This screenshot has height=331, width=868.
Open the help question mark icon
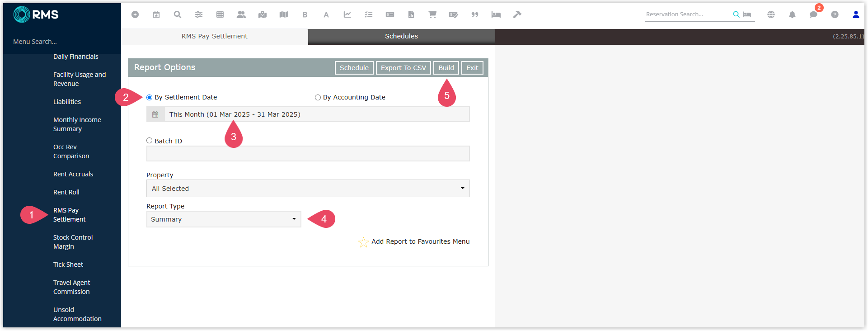point(835,14)
